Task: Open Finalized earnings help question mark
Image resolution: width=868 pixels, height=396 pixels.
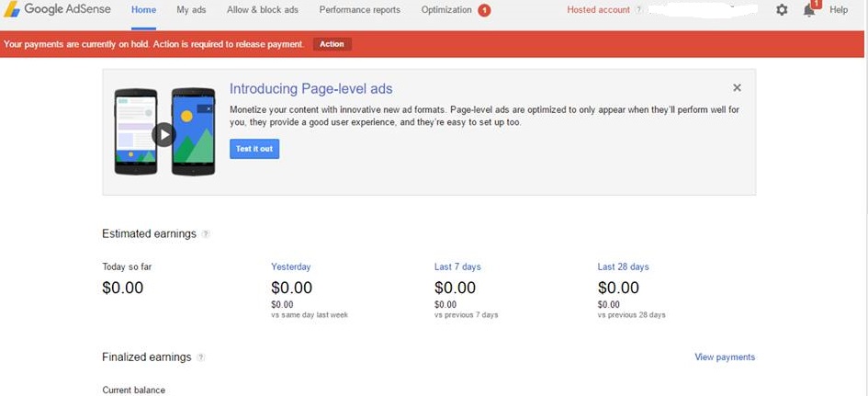Action: (x=201, y=357)
